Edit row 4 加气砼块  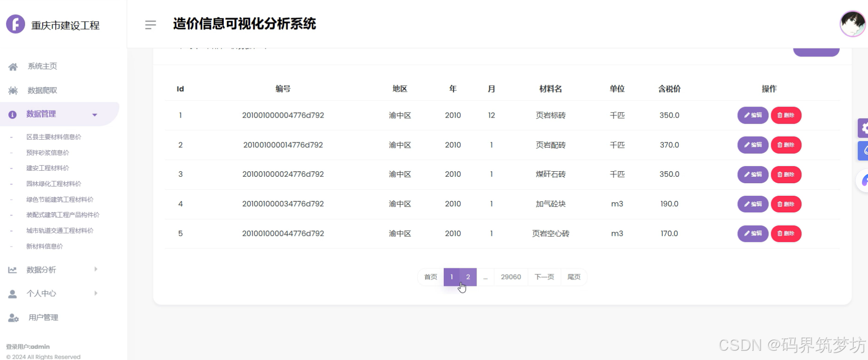(x=753, y=204)
